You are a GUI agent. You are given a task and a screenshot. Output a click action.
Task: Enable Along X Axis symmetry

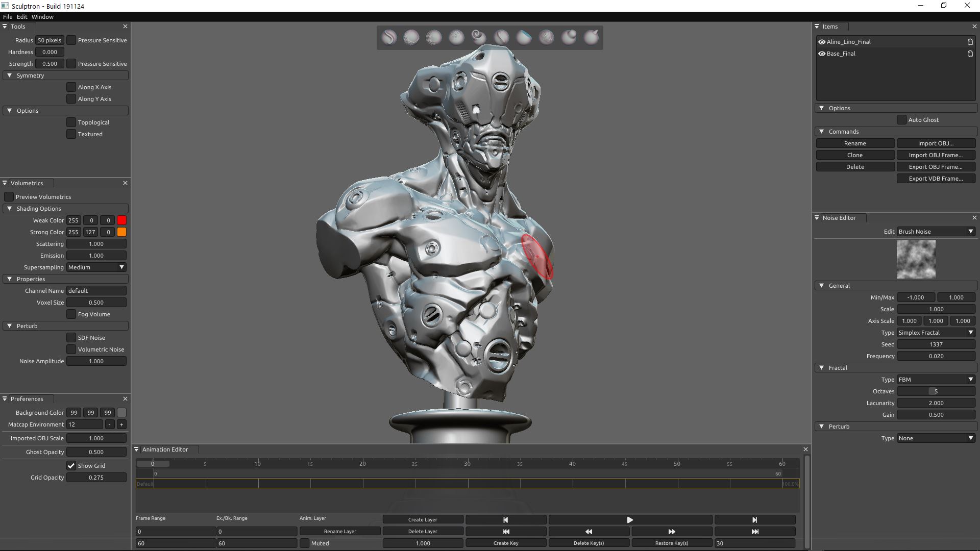click(x=71, y=87)
